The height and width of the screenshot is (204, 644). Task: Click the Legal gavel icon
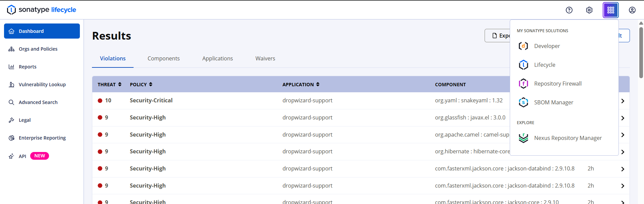(11, 120)
